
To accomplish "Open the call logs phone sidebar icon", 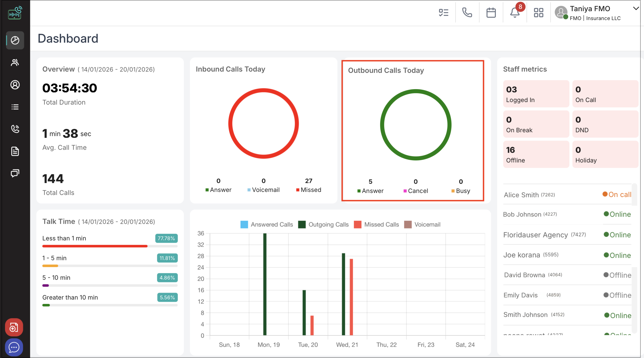I will [x=15, y=129].
